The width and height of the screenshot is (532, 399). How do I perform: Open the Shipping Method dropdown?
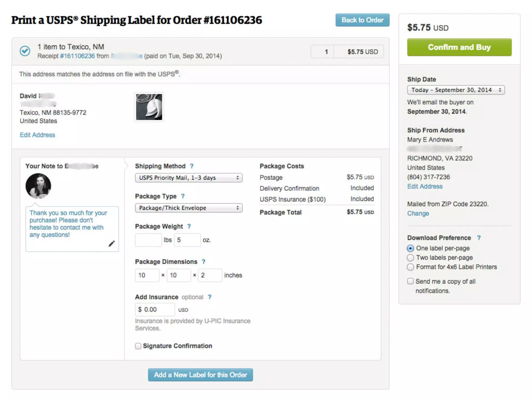click(x=189, y=178)
